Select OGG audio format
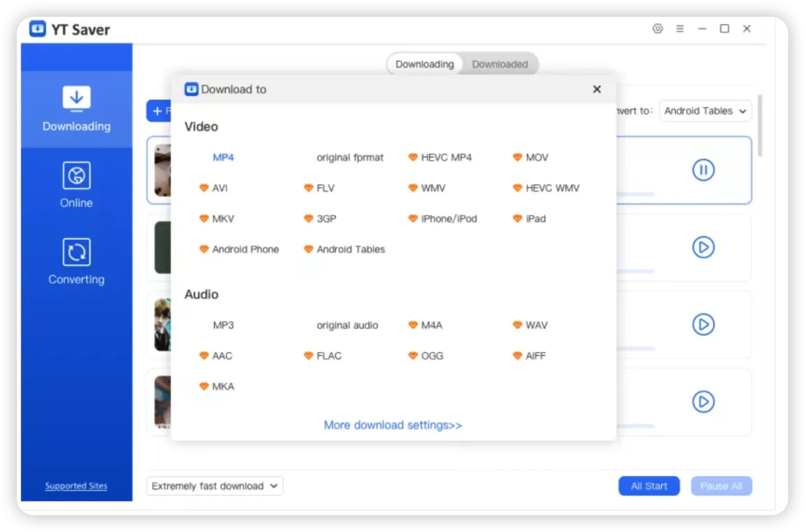Image resolution: width=805 pixels, height=532 pixels. [426, 356]
